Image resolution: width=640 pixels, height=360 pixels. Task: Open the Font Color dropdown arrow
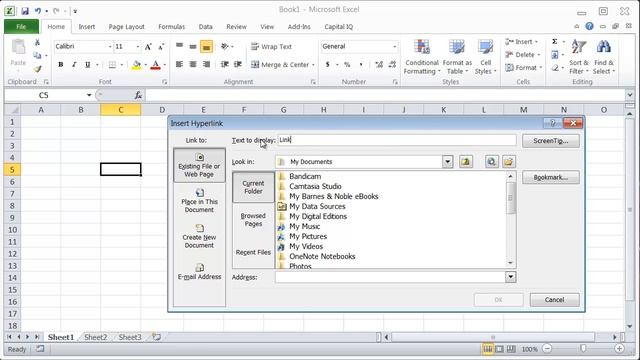164,65
